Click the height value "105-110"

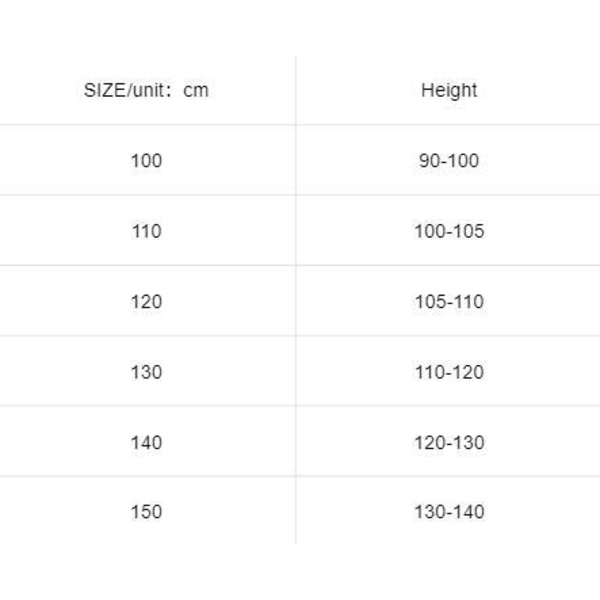point(449,301)
